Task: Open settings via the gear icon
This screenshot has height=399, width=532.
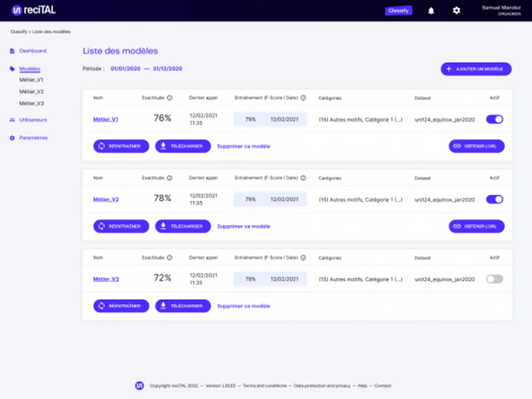Action: pos(456,11)
